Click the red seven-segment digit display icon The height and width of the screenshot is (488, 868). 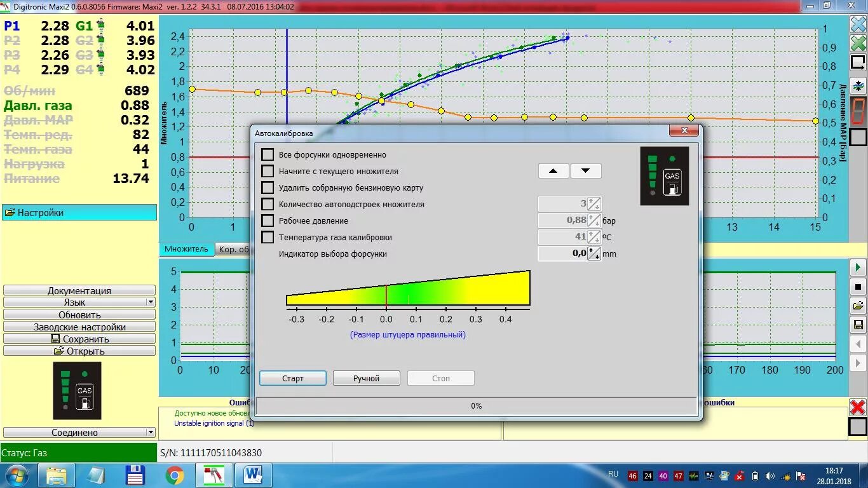(x=858, y=111)
